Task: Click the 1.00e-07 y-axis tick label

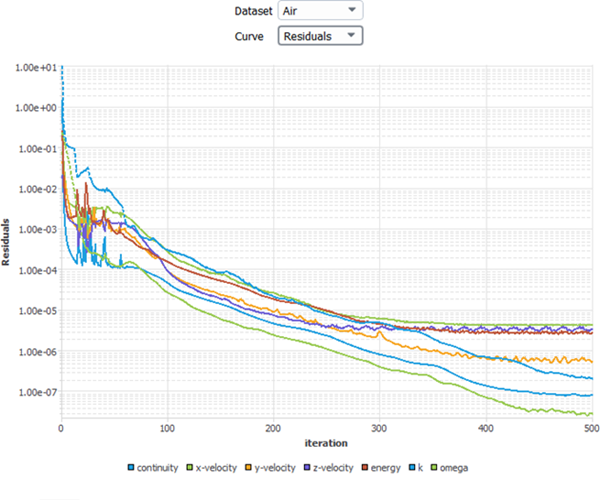Action: coord(38,393)
